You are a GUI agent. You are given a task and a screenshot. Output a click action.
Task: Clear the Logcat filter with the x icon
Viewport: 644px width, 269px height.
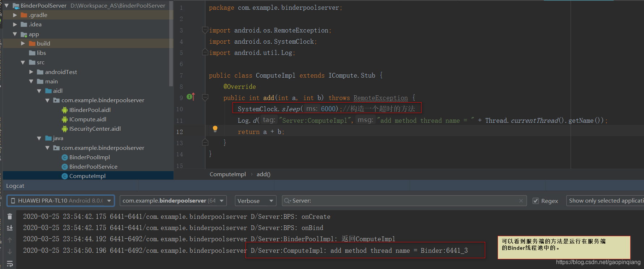coord(521,201)
